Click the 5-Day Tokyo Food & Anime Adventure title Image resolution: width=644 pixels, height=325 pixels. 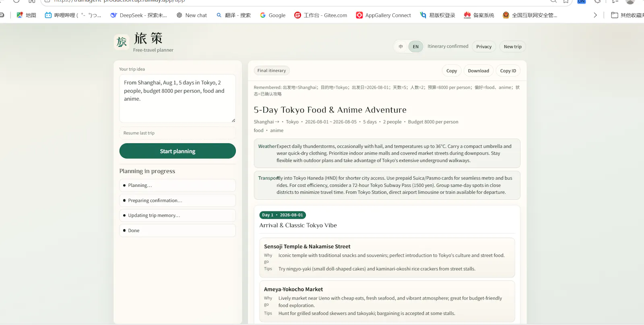click(330, 110)
